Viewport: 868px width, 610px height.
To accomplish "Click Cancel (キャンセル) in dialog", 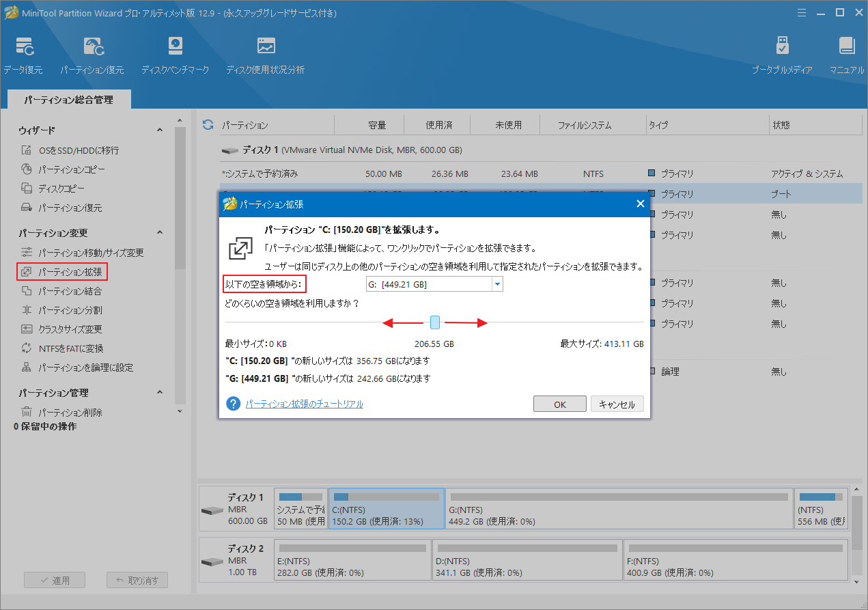I will 617,404.
